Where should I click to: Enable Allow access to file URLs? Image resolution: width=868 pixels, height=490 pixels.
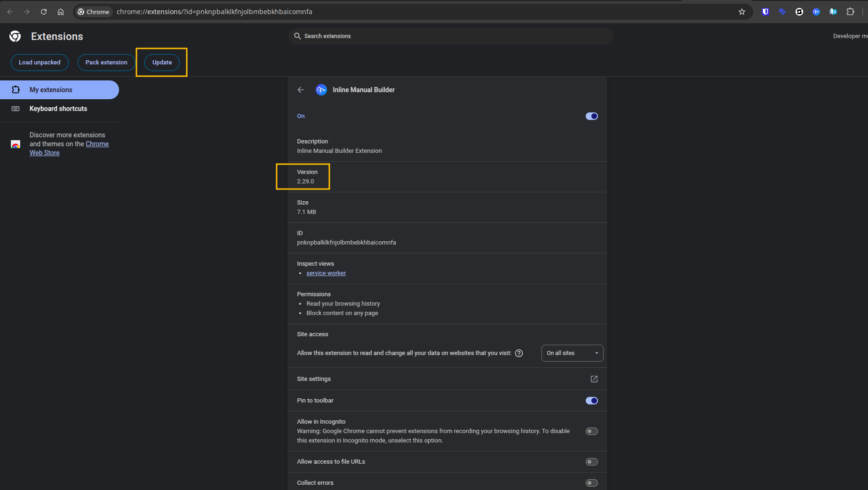[591, 462]
